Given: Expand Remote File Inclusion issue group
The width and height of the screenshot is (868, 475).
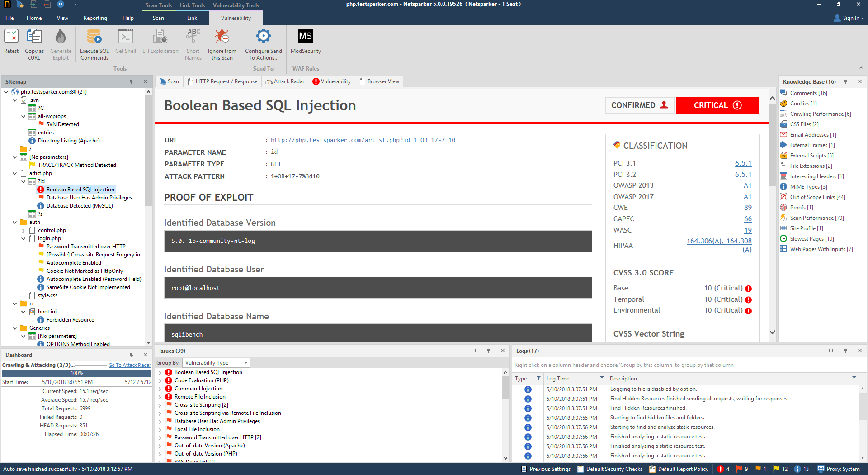Looking at the screenshot, I should click(x=160, y=397).
